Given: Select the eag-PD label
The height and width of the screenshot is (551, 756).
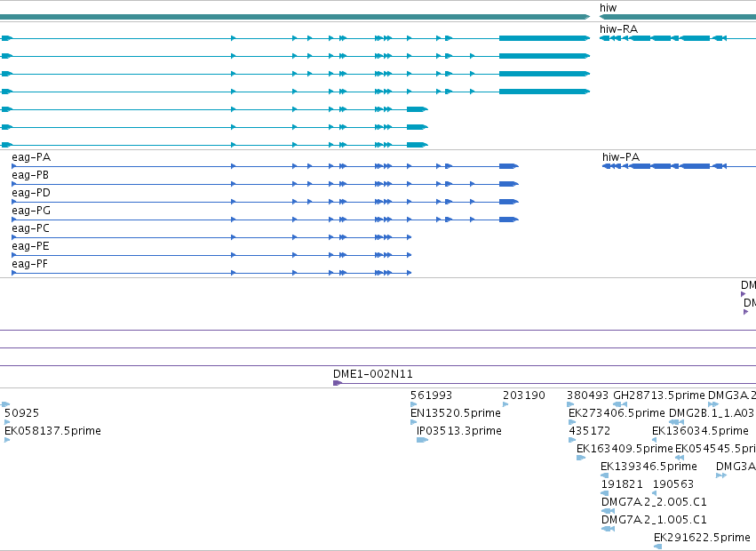Looking at the screenshot, I should [31, 193].
